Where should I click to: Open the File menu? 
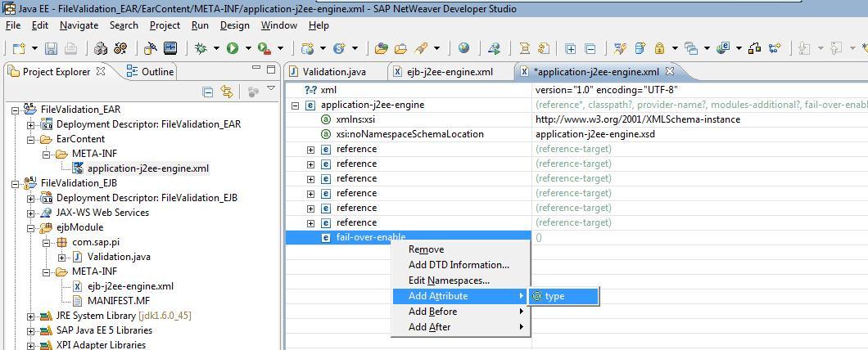tap(13, 25)
